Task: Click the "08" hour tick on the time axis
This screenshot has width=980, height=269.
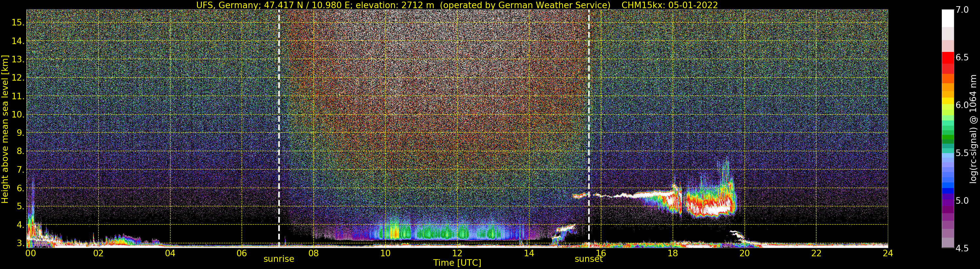Action: point(313,253)
